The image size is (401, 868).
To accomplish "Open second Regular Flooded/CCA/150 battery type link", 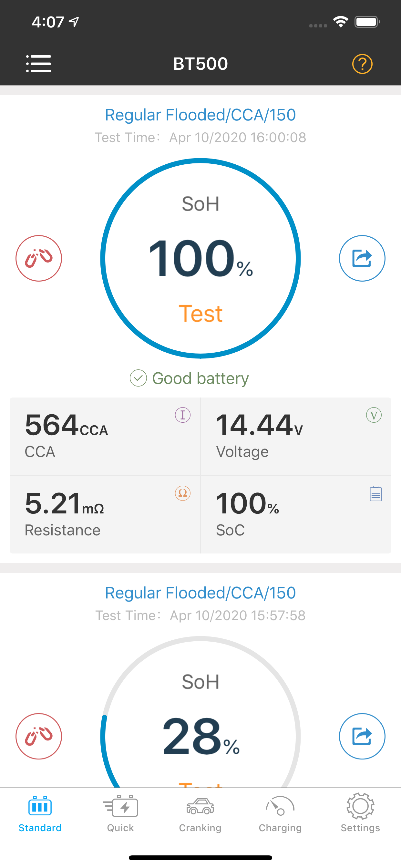I will coord(200,593).
